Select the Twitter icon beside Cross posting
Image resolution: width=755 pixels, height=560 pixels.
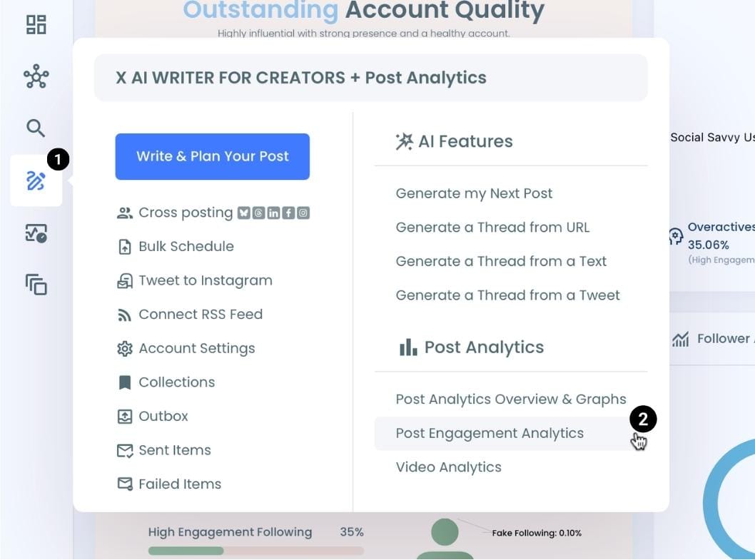(243, 212)
